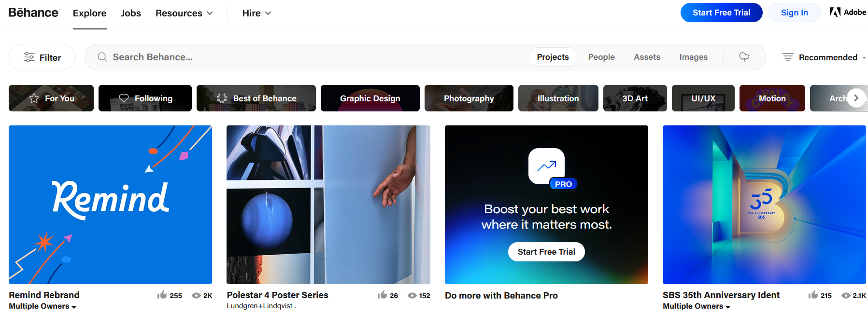Click the visual search bubble icon
Viewport: 868px width, 327px height.
click(744, 57)
